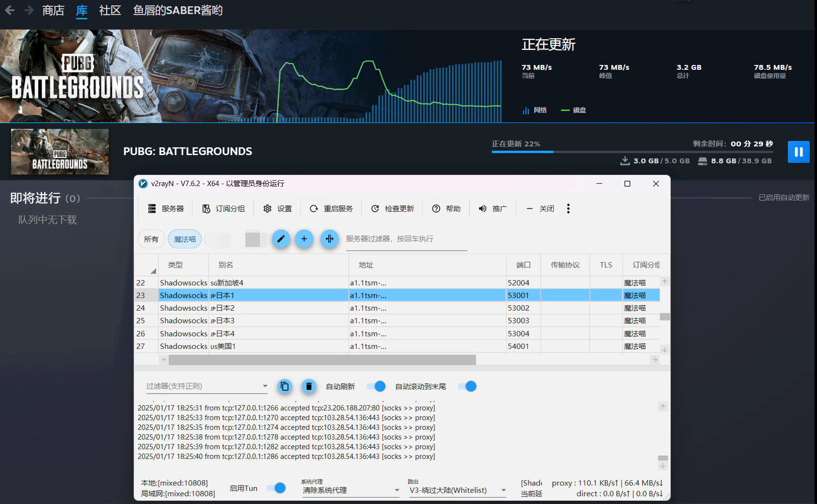The width and height of the screenshot is (817, 504).
Task: Open the 鱼唇的SABER酱哟 profile tab
Action: tap(178, 10)
